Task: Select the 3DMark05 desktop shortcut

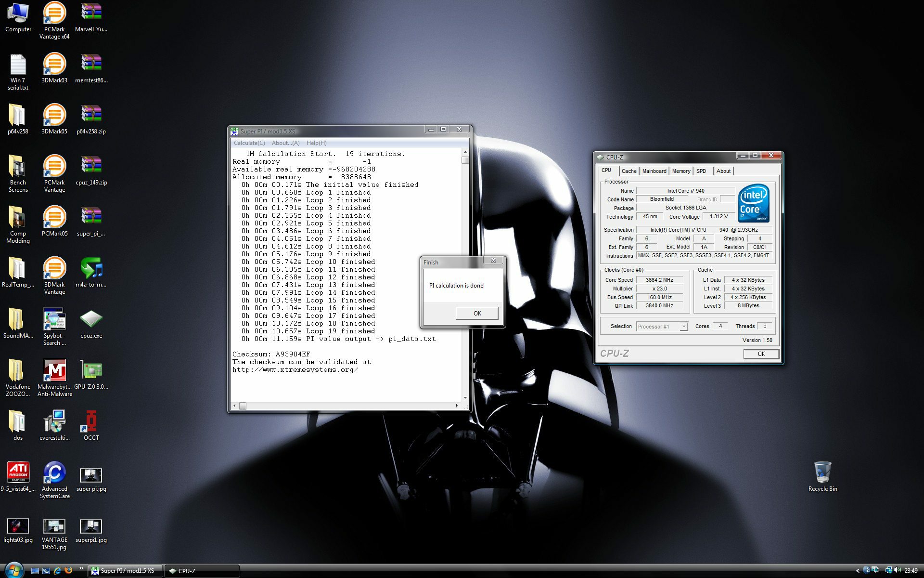Action: click(x=54, y=119)
